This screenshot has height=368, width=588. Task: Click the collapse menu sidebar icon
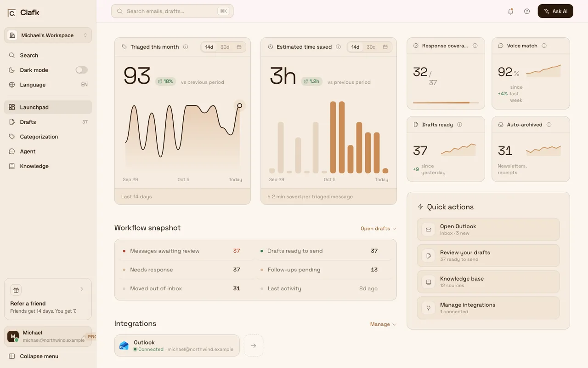point(12,356)
